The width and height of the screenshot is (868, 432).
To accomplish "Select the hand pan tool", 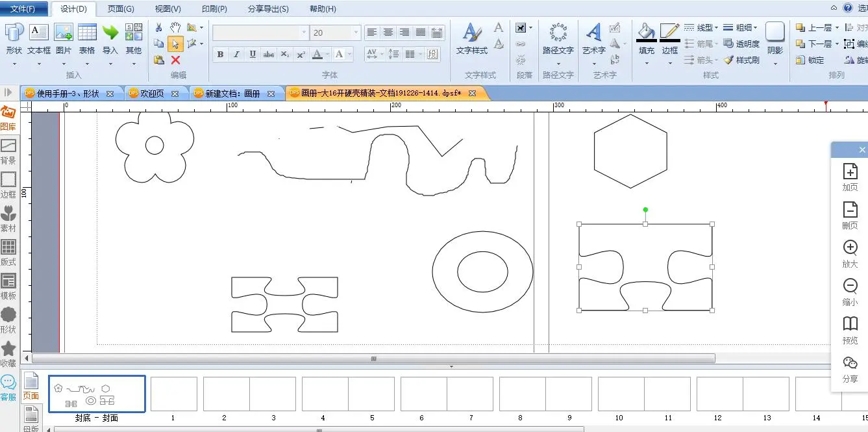I will coord(175,27).
